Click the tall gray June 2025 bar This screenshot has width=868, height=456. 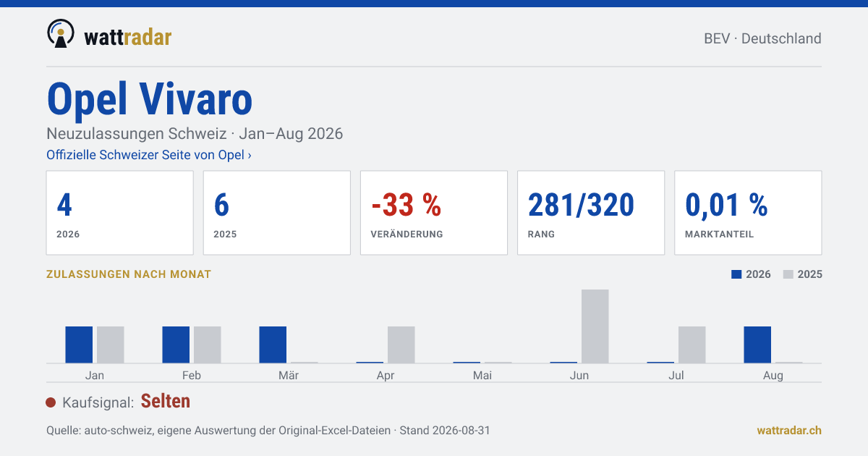[x=595, y=326]
